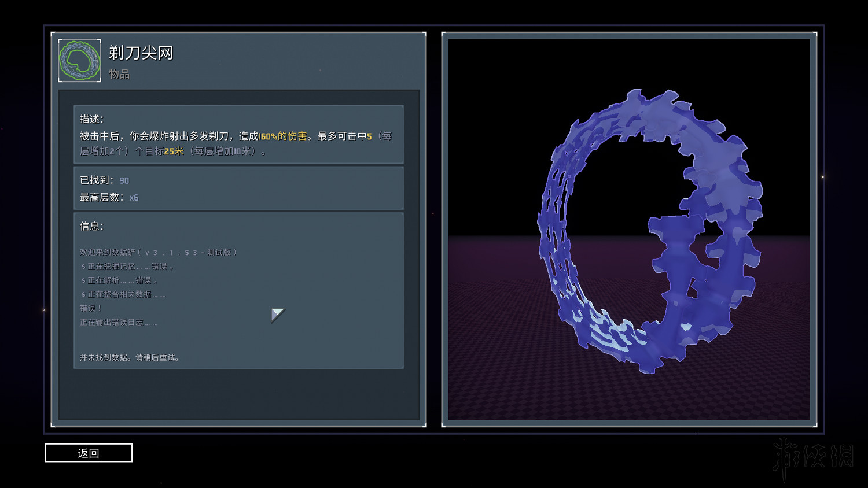
Task: Click the 并未找到数据 retry message
Action: (x=130, y=358)
